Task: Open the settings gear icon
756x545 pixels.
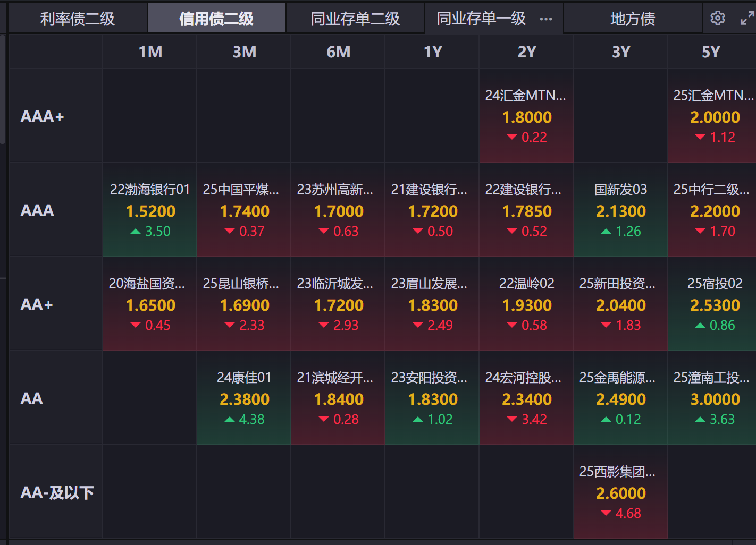Action: (x=718, y=19)
